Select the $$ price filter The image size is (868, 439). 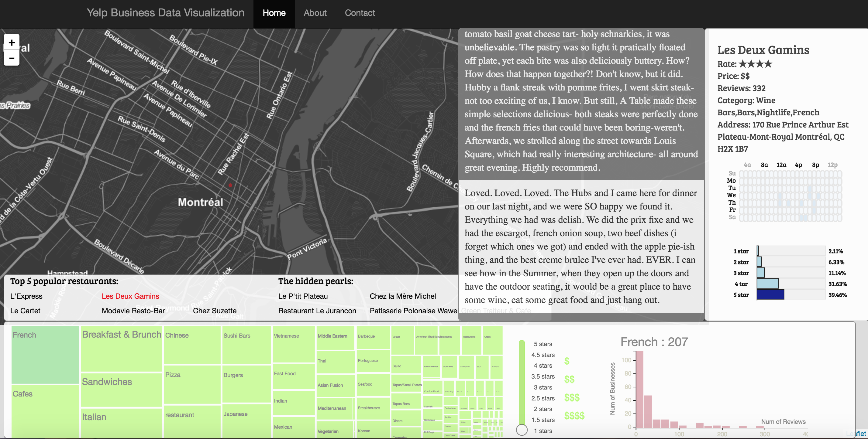tap(569, 379)
